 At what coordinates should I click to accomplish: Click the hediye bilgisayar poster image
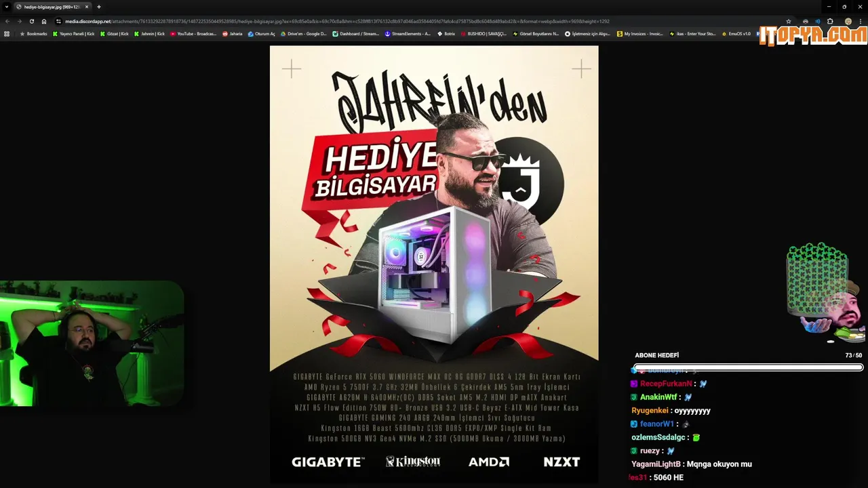434,264
